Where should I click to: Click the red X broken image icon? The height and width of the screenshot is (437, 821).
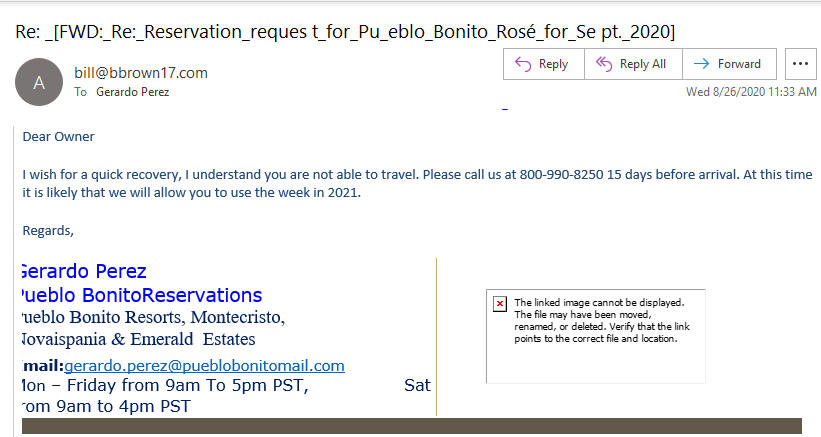pos(500,304)
